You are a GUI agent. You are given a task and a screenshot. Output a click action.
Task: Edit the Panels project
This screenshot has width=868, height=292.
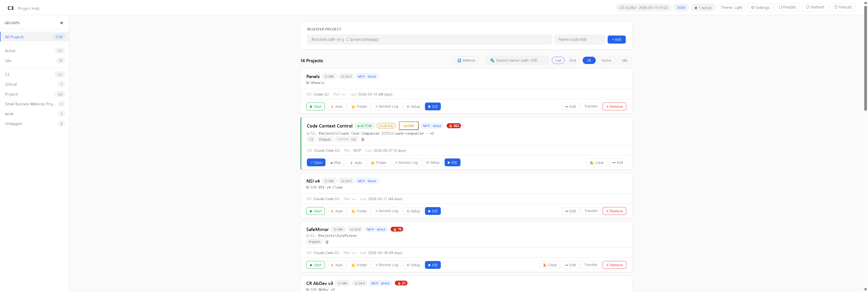(x=571, y=107)
